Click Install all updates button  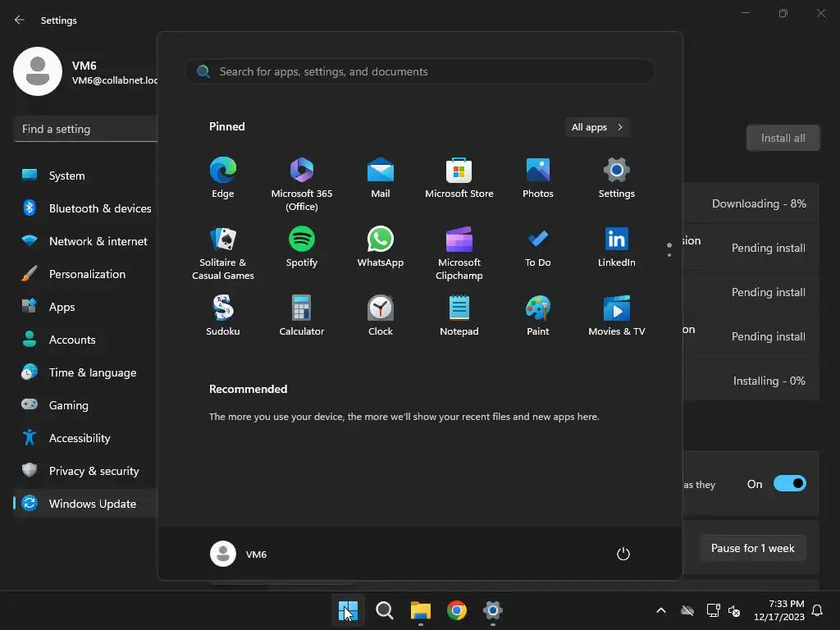point(783,138)
